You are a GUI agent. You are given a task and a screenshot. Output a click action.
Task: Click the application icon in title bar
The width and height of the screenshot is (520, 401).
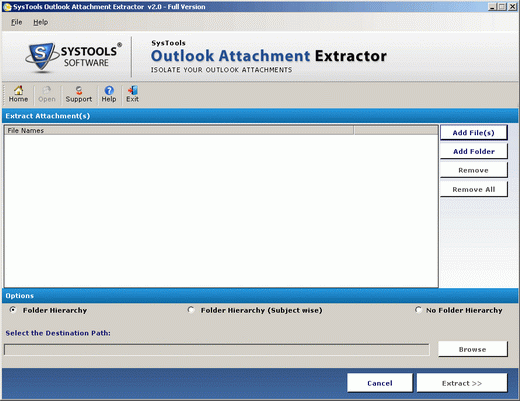click(7, 7)
